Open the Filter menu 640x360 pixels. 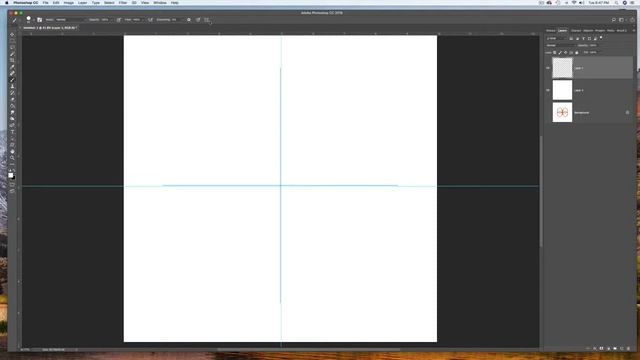pyautogui.click(x=123, y=3)
